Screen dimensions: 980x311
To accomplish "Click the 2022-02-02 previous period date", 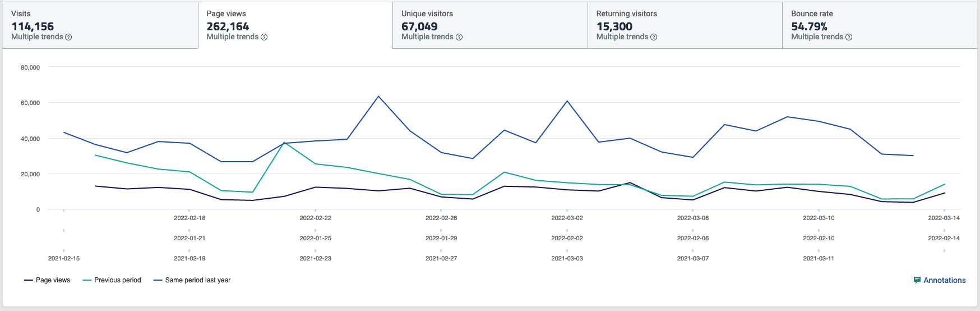I will pos(567,238).
